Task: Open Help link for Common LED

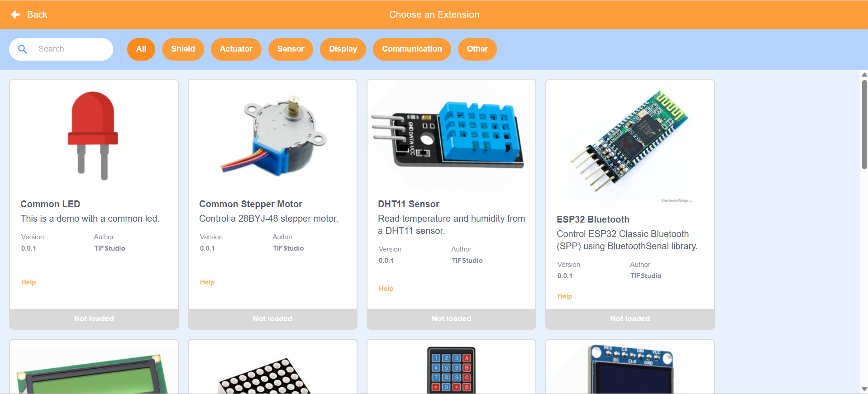Action: tap(29, 282)
